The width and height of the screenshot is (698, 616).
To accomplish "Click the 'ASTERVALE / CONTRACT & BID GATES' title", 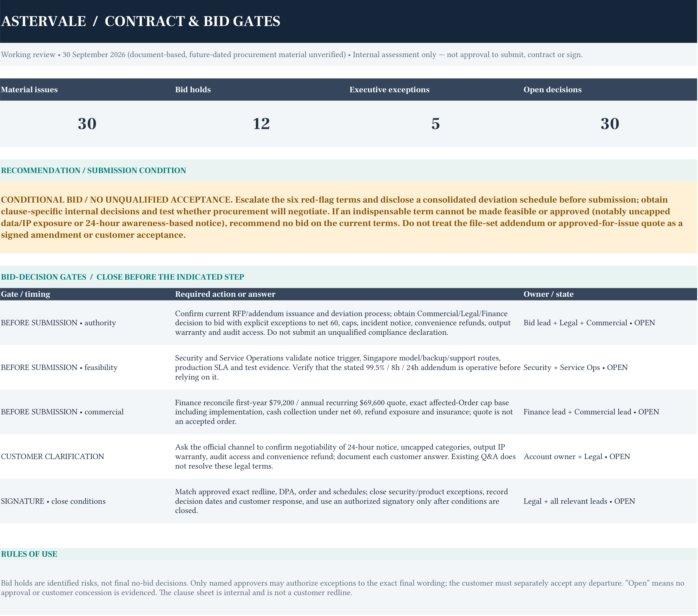I will coord(141,21).
